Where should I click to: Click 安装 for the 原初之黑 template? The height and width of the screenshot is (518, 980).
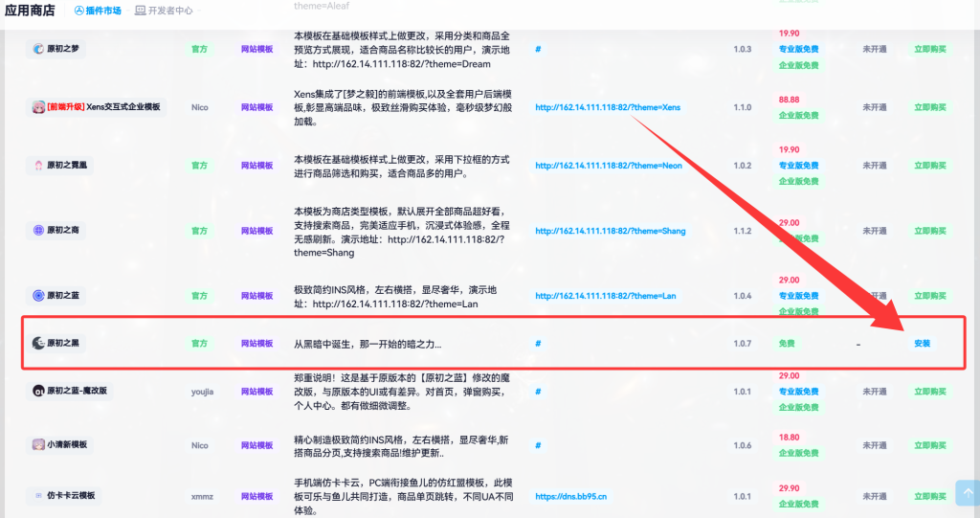coord(922,343)
